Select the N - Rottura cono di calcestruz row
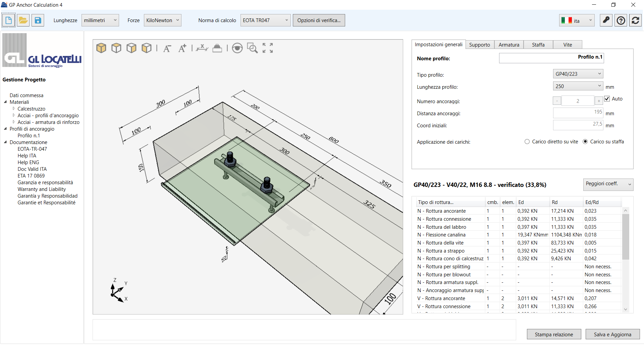 coord(518,259)
